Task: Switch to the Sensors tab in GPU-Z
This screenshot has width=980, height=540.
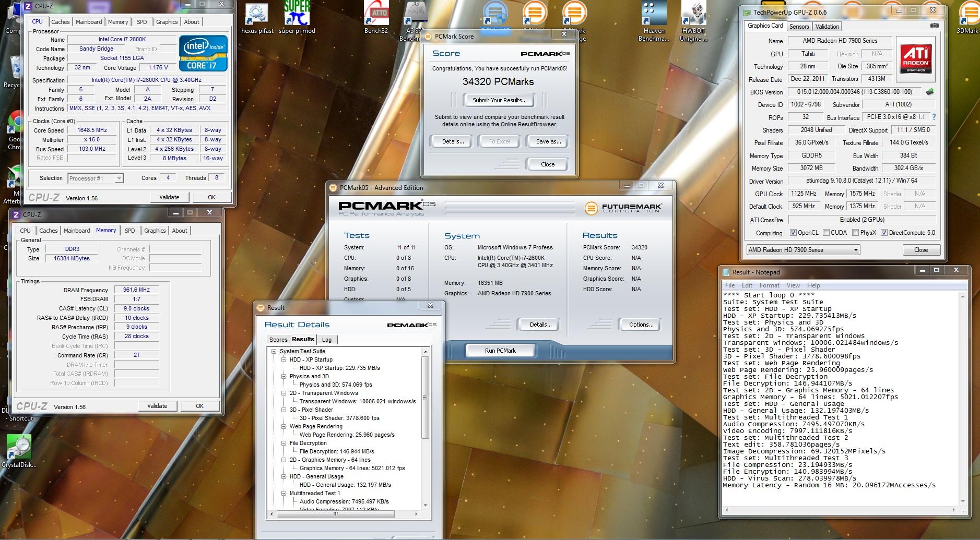Action: [799, 27]
